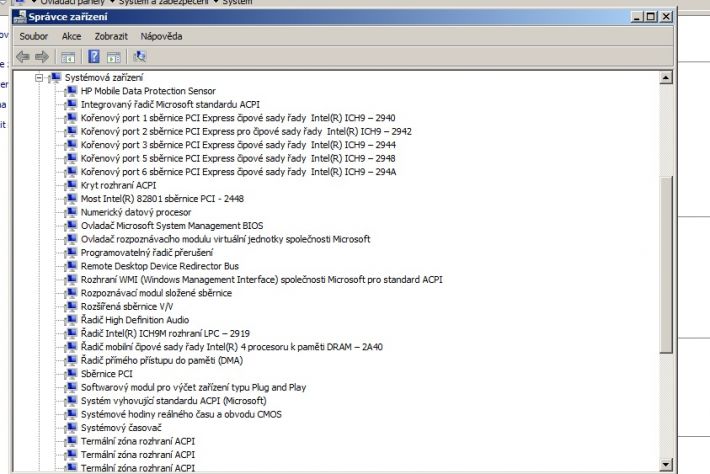The image size is (710, 474).
Task: Select Integrovaný řadič Microsoft standardu ACPI
Action: tap(170, 105)
